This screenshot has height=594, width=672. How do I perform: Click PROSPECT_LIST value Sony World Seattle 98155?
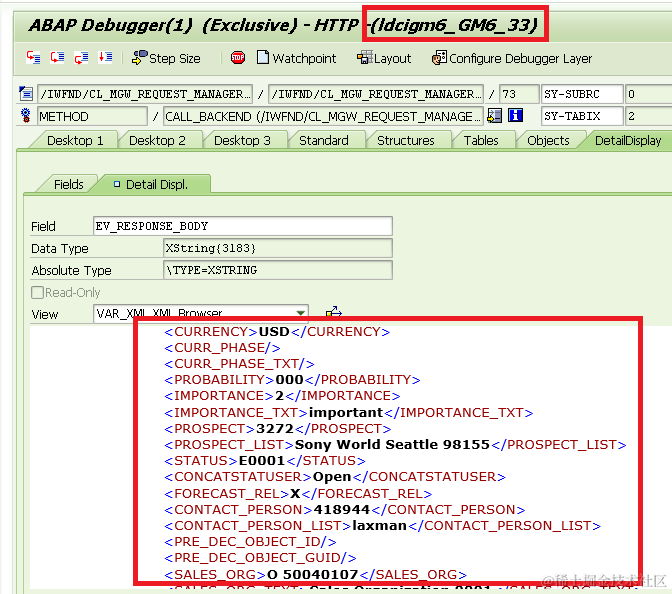392,444
